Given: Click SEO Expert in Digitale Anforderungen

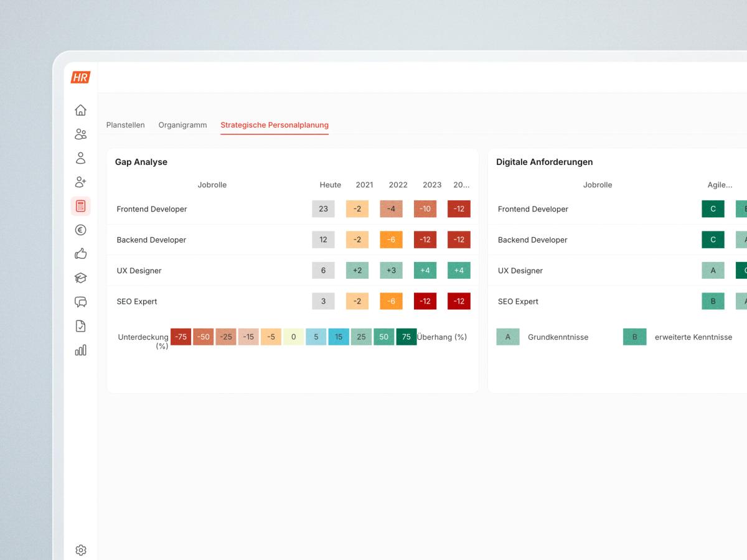Looking at the screenshot, I should (x=518, y=301).
